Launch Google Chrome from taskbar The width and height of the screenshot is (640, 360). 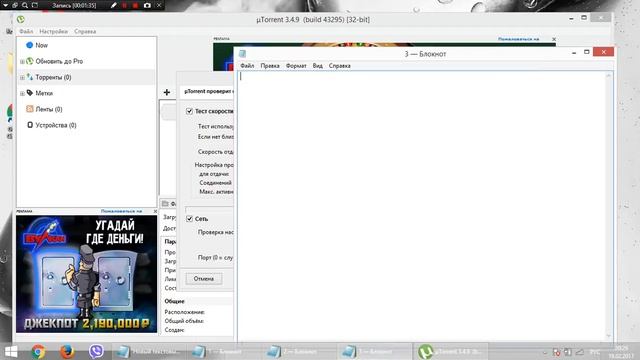click(x=38, y=351)
